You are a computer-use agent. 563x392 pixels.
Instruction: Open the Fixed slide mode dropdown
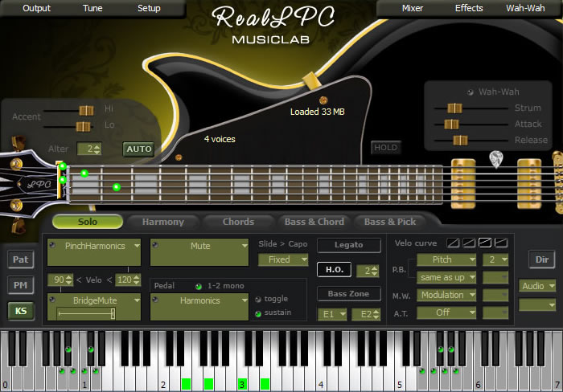click(283, 259)
